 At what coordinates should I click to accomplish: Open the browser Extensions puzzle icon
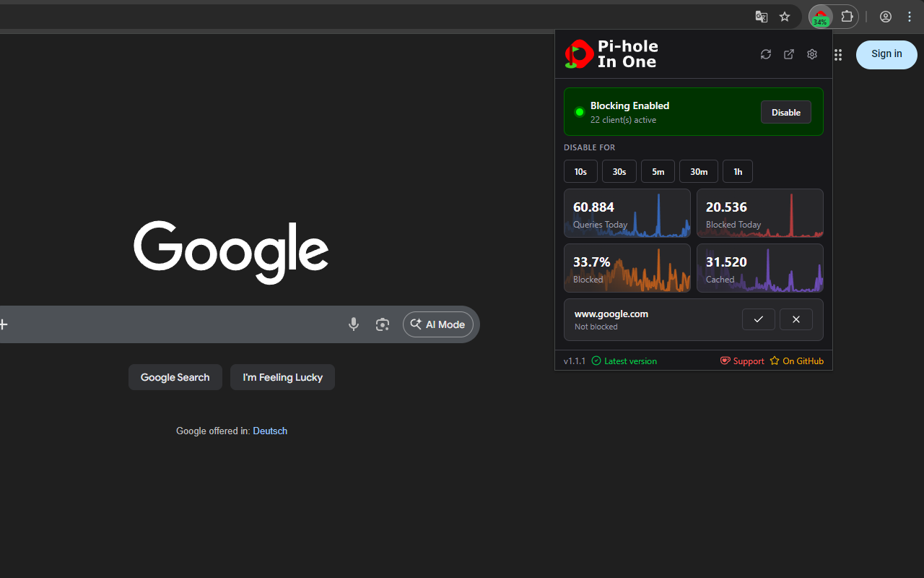tap(847, 17)
